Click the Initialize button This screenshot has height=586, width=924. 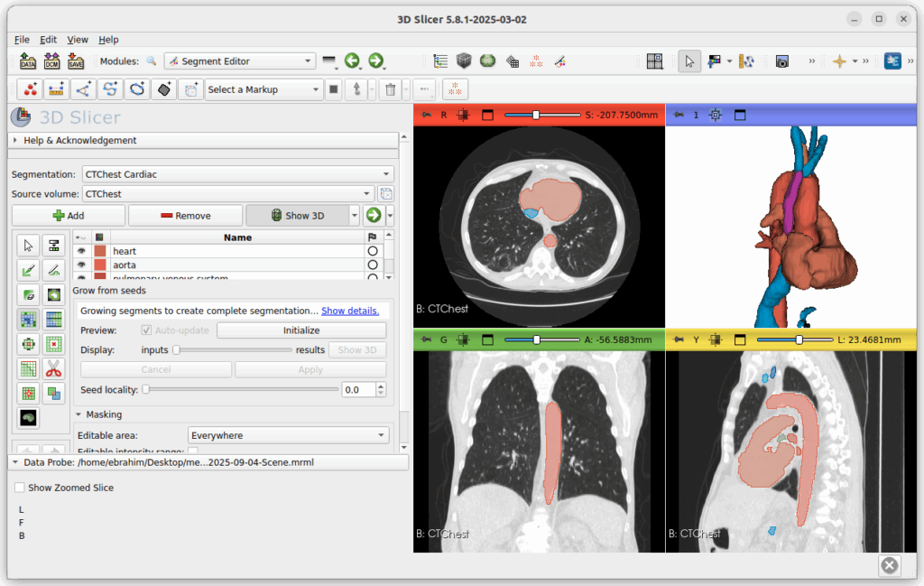[301, 330]
